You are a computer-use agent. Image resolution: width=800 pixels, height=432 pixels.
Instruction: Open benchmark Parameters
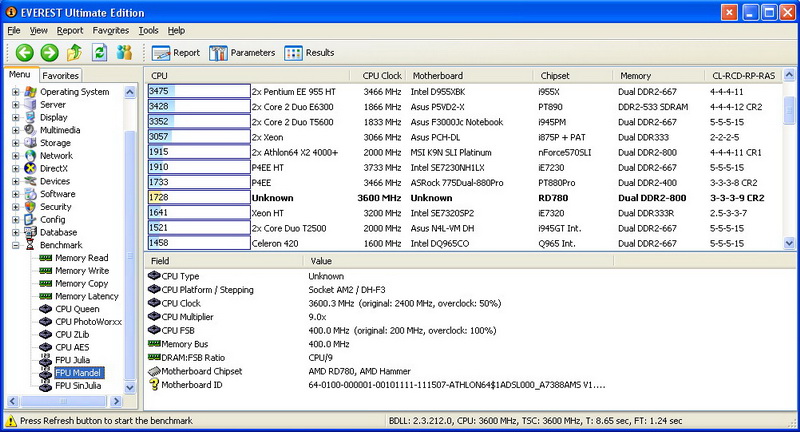tap(242, 53)
